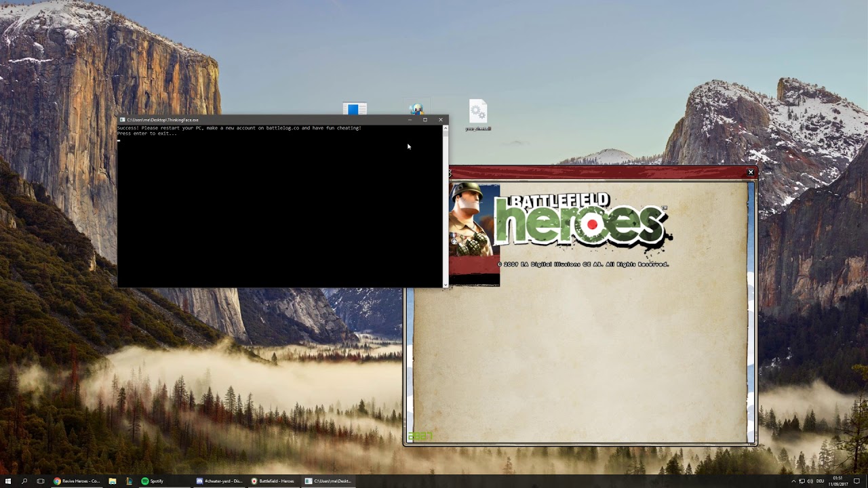The width and height of the screenshot is (868, 488).
Task: Open the volume control tray icon
Action: click(810, 481)
